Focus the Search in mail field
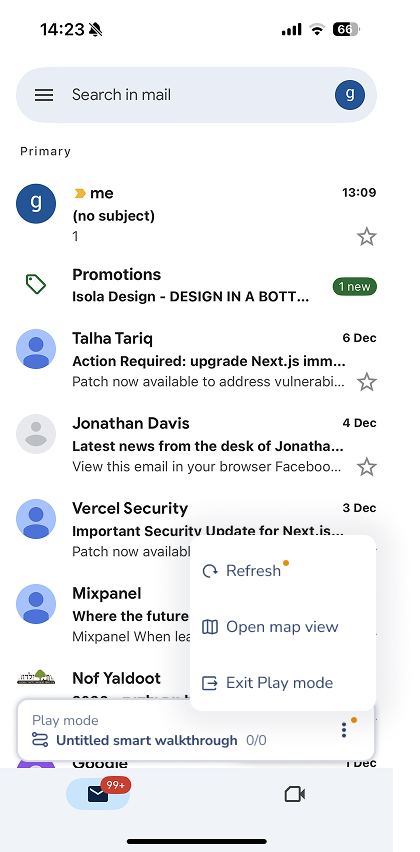 coord(196,95)
